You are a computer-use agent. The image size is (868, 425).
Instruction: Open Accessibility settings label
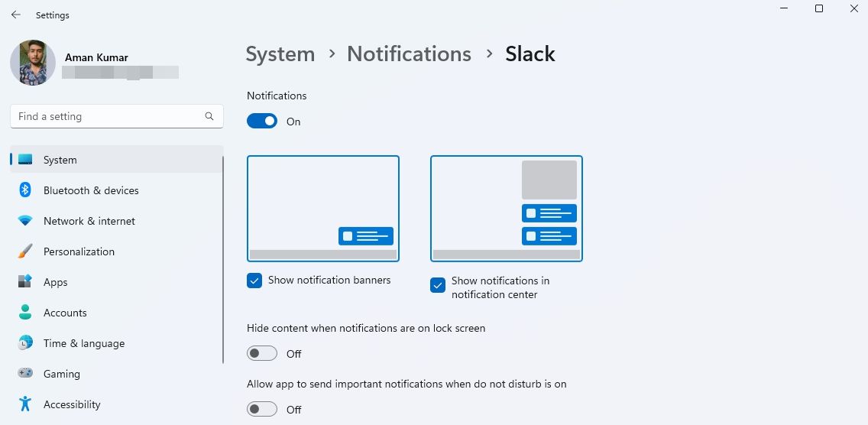coord(72,404)
